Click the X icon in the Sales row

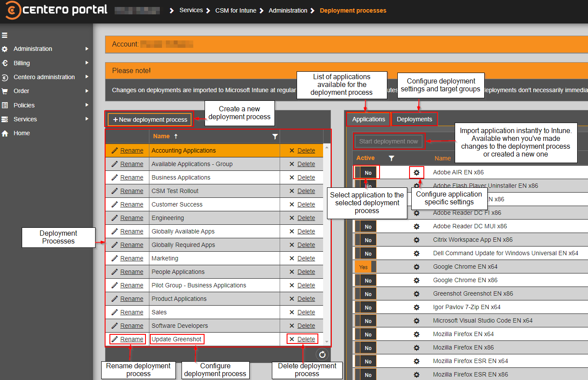292,312
